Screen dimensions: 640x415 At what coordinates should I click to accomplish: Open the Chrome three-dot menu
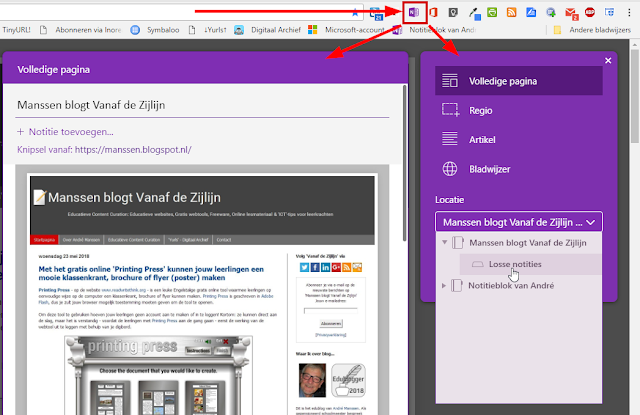[629, 13]
